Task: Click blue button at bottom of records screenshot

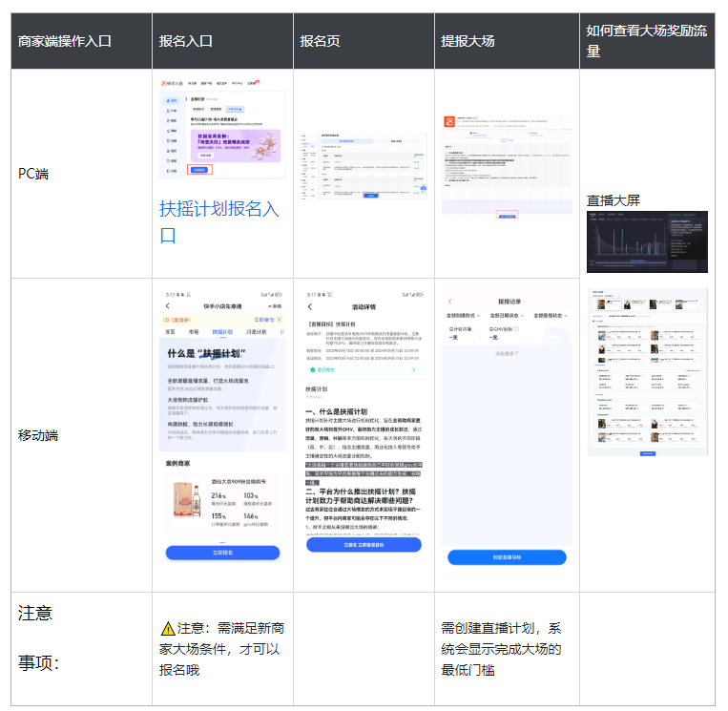Action: click(647, 453)
